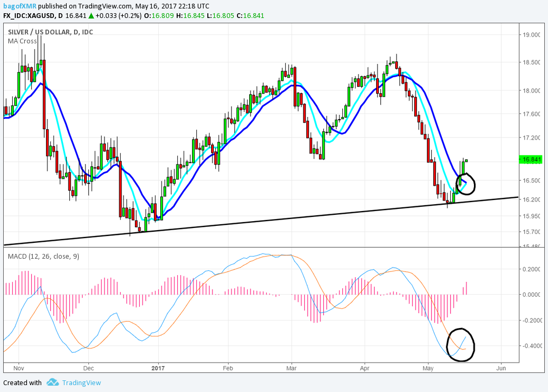Click the MACD 0.2000 axis label

point(532,269)
